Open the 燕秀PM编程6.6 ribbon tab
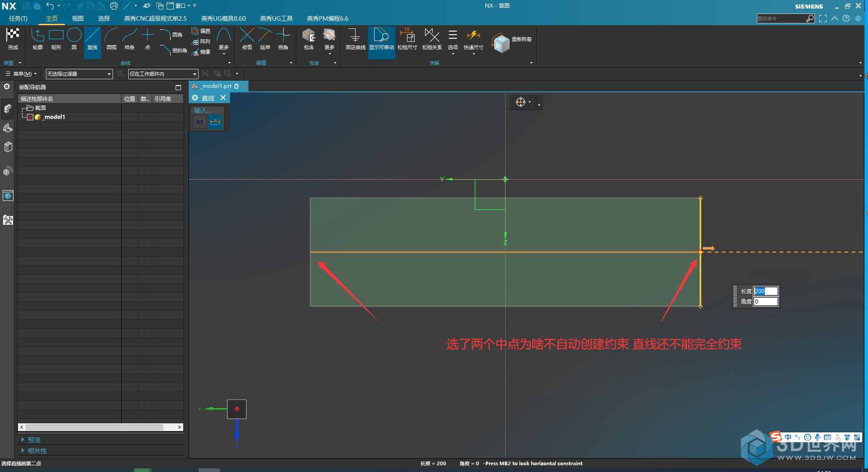The image size is (868, 472). click(x=328, y=18)
